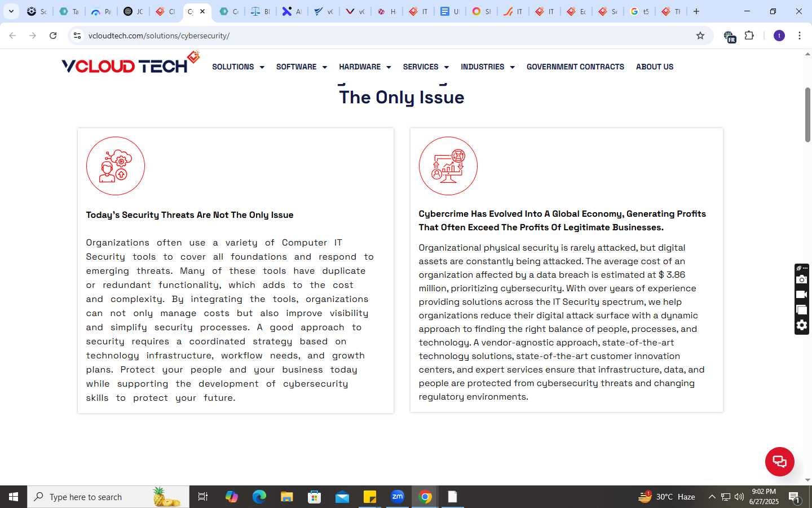The height and width of the screenshot is (508, 812).
Task: Click the scrollbar down arrow
Action: (807, 480)
